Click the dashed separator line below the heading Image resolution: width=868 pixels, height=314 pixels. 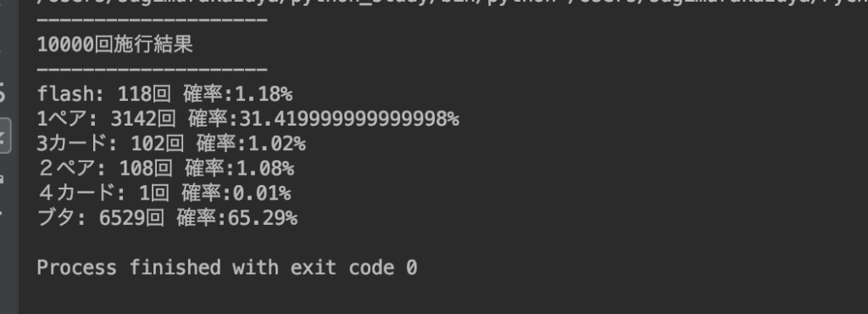[153, 70]
